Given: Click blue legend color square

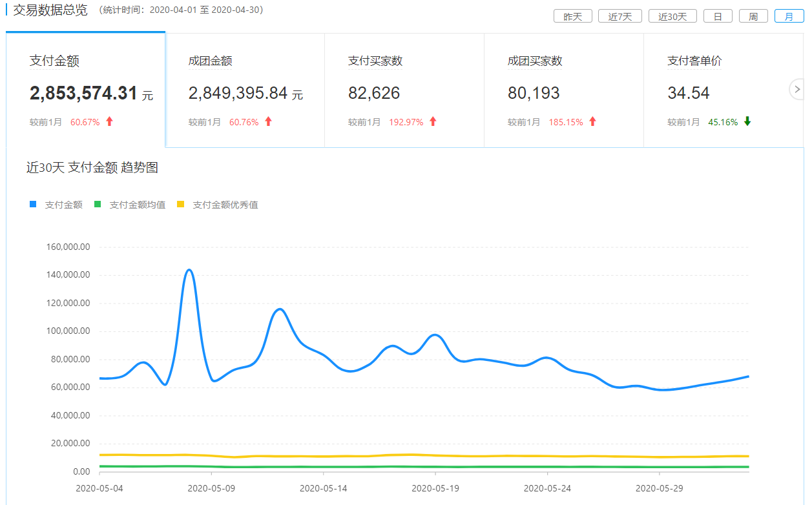Looking at the screenshot, I should pos(33,204).
